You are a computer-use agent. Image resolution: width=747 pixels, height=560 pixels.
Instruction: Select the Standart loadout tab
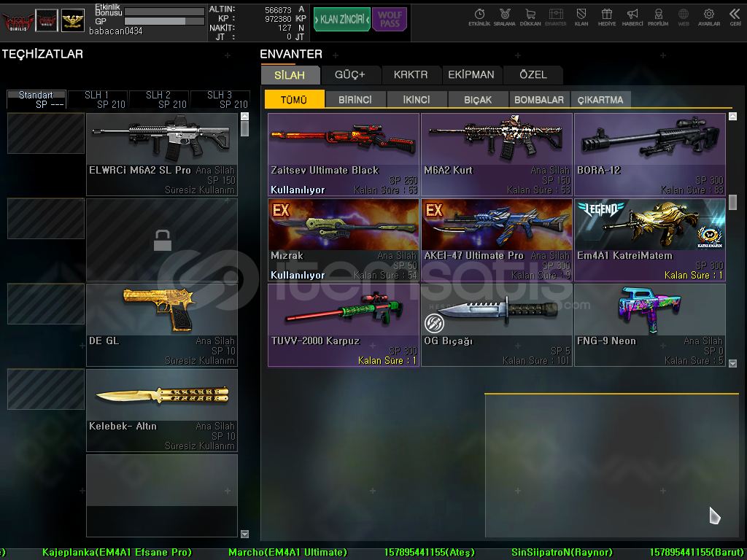pyautogui.click(x=36, y=99)
